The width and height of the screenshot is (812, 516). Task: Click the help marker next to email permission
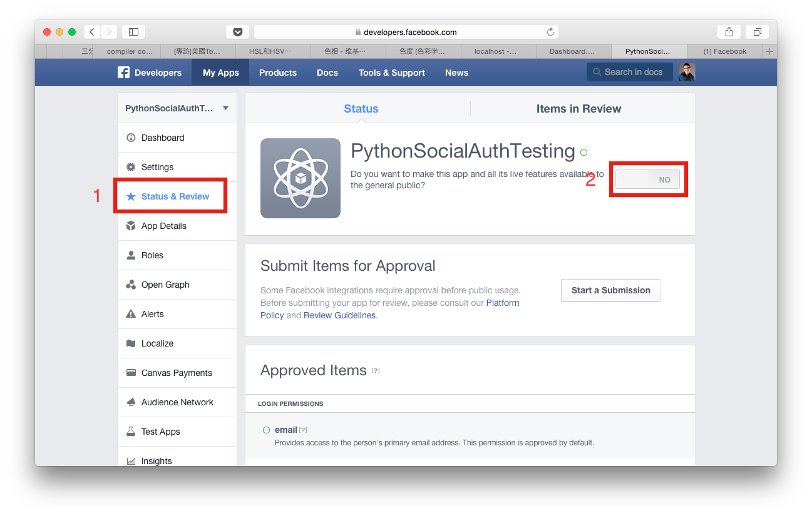pos(303,430)
